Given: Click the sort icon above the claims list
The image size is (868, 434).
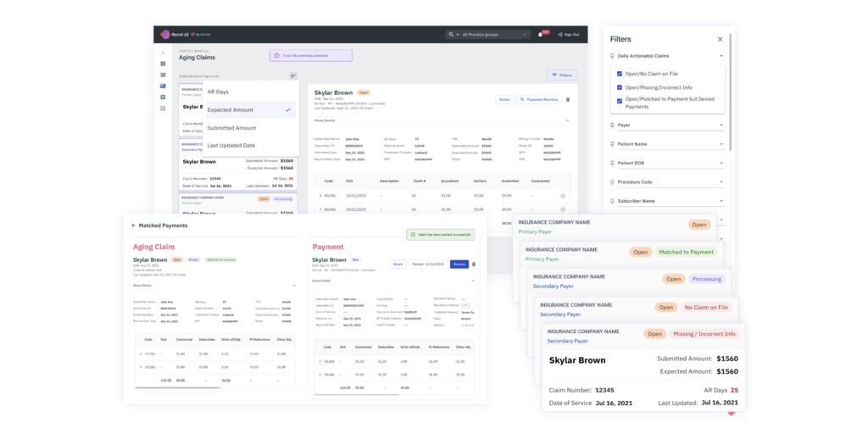Looking at the screenshot, I should (293, 76).
